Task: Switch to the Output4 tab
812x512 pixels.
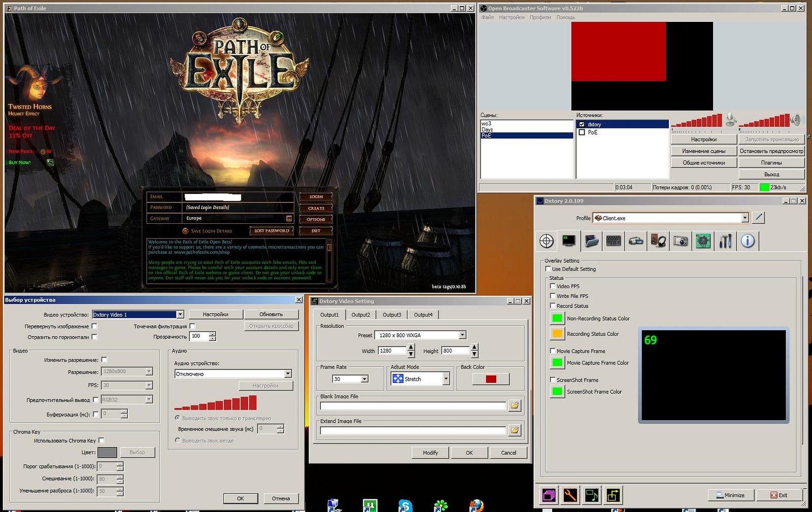Action: click(423, 315)
